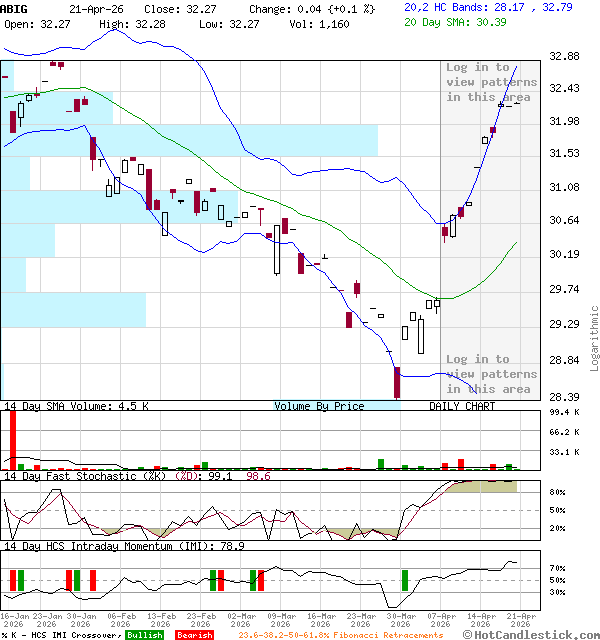Click the Fibonacci Retracements legend text

point(340,635)
